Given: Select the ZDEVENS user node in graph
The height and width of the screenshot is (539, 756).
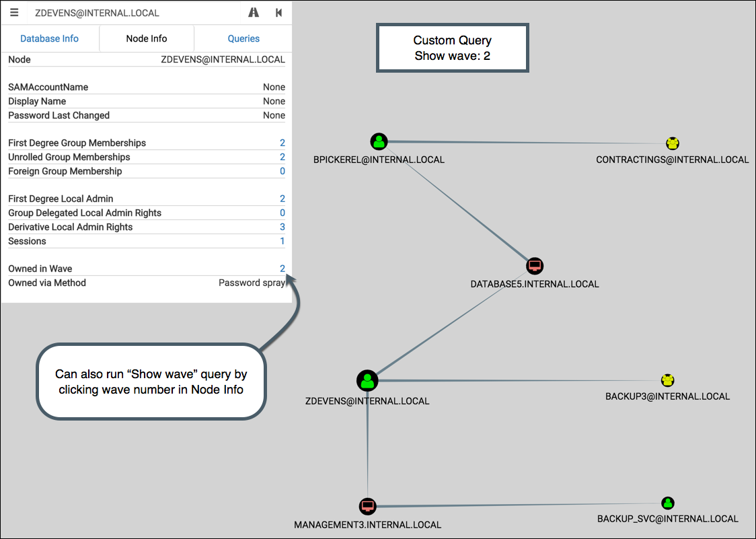Looking at the screenshot, I should pos(367,381).
